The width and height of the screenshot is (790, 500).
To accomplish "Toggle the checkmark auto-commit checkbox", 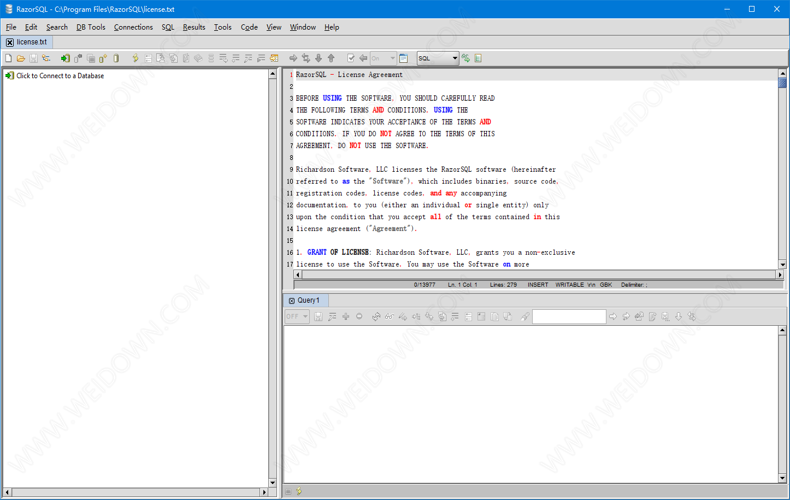I will point(351,58).
